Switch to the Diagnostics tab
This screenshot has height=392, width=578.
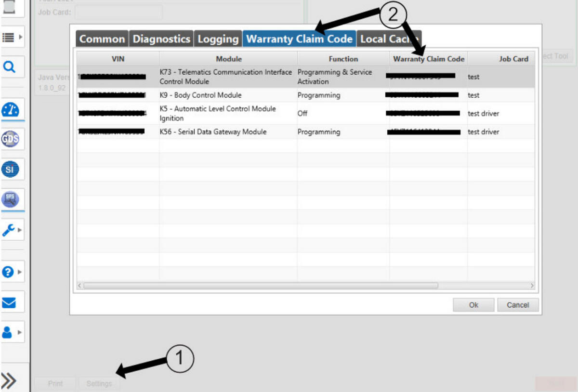[x=161, y=39]
